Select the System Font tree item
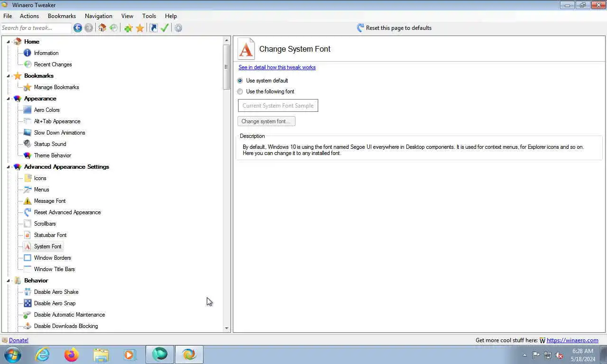The image size is (607, 364). [47, 246]
